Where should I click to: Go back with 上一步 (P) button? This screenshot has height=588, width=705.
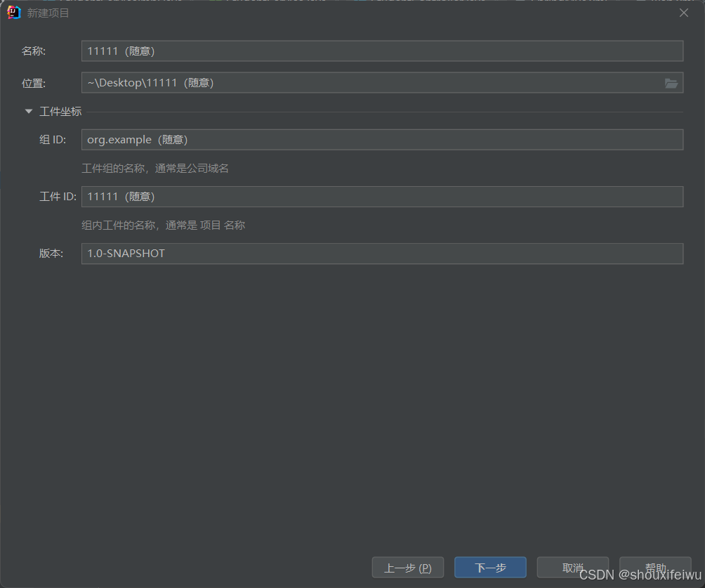408,568
